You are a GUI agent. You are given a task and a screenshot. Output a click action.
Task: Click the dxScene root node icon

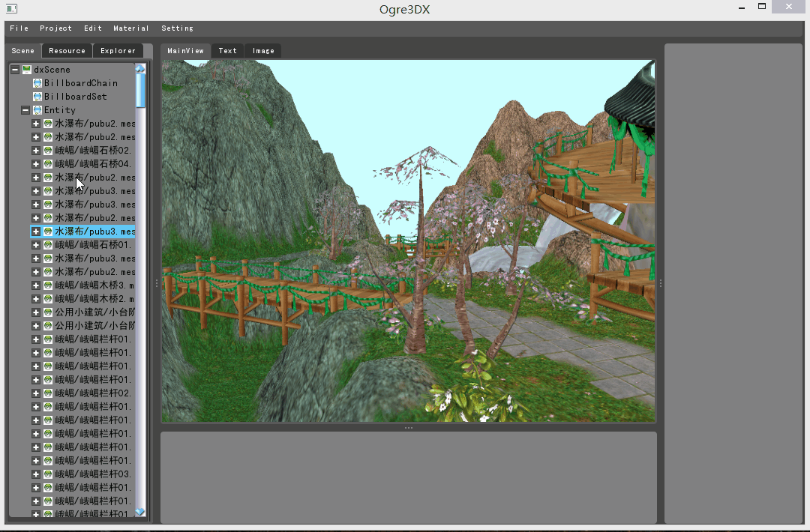coord(27,70)
